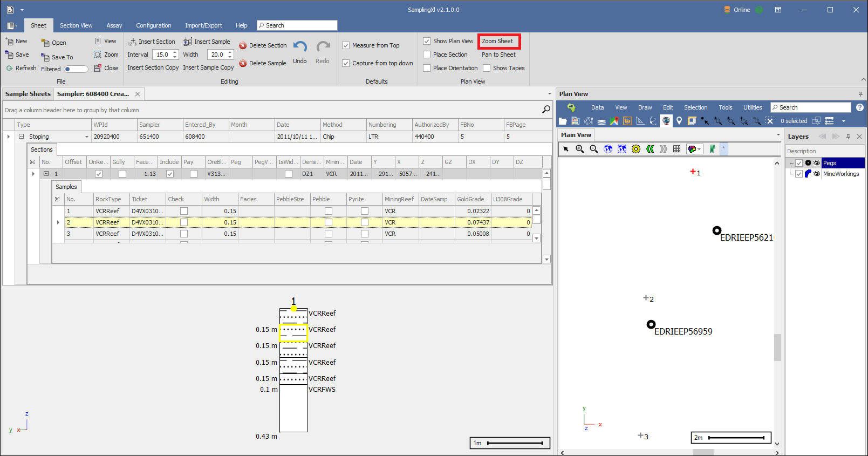The image size is (868, 456).
Task: Click the green double-arrow previous view icon
Action: coord(650,149)
